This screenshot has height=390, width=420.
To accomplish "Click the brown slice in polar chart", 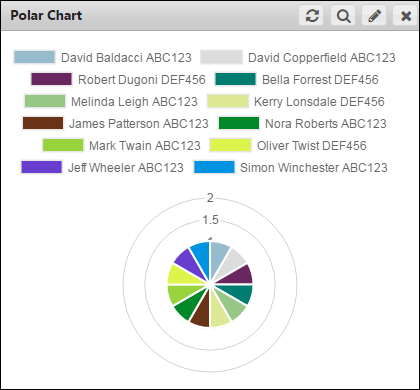I will 202,313.
